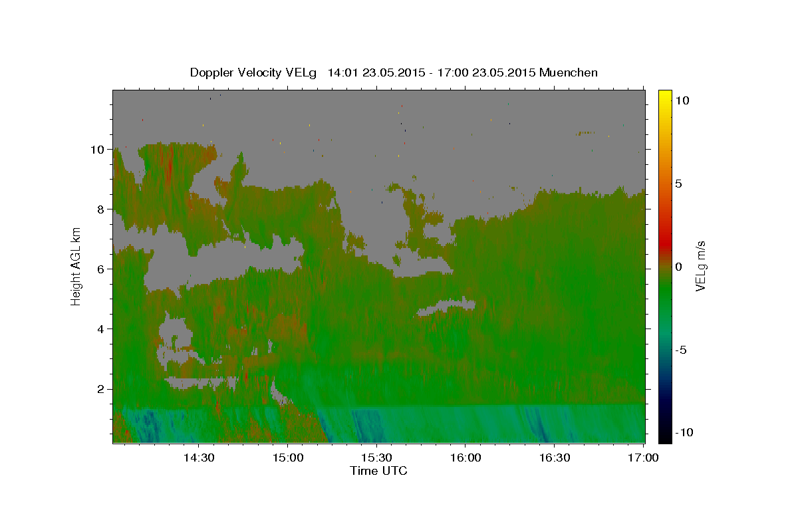This screenshot has width=798, height=532.
Task: Click the height tick label 8
Action: [x=102, y=209]
